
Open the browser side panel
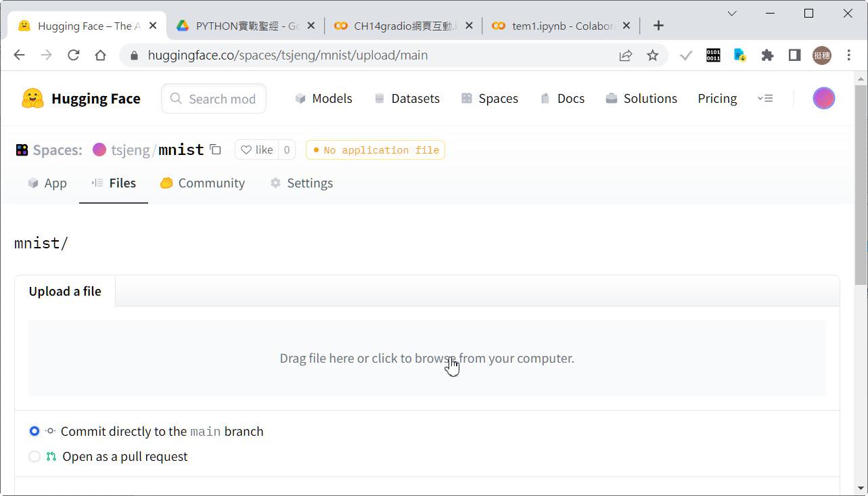[794, 55]
